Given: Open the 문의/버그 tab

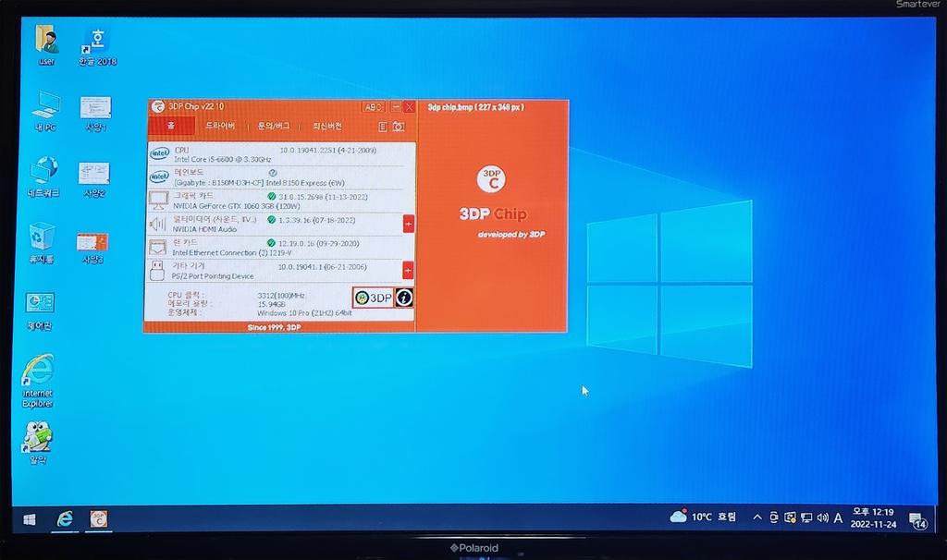Looking at the screenshot, I should (x=274, y=126).
